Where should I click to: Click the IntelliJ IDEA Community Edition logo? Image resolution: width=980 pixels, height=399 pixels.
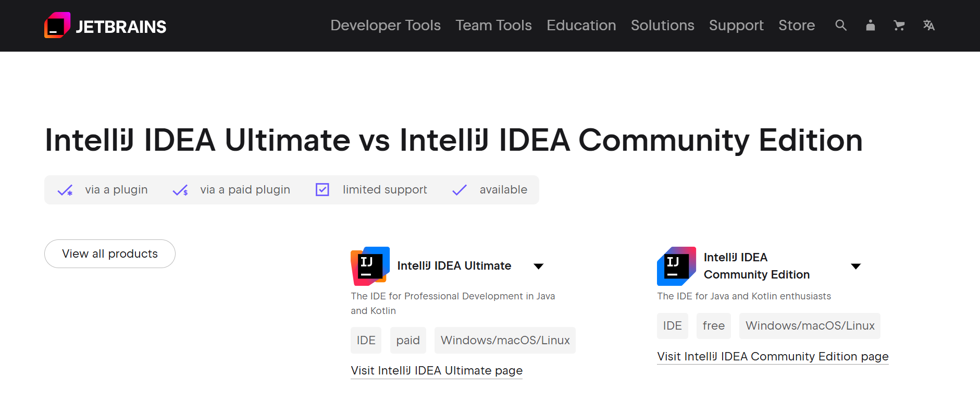[x=676, y=266]
